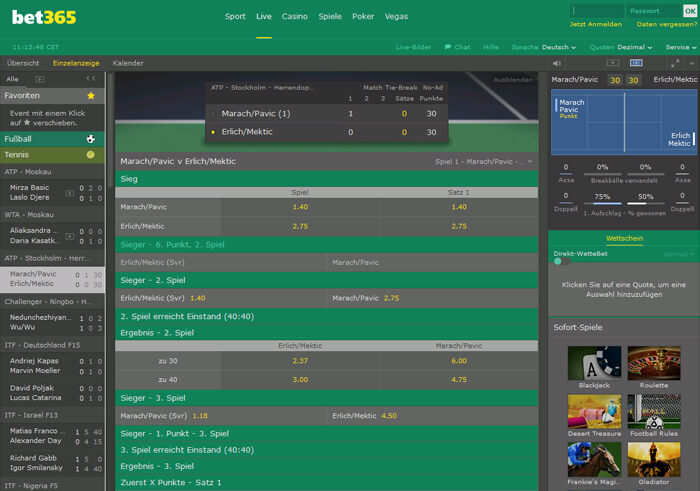
Task: Open the Blackjack game thumbnail
Action: (x=594, y=363)
